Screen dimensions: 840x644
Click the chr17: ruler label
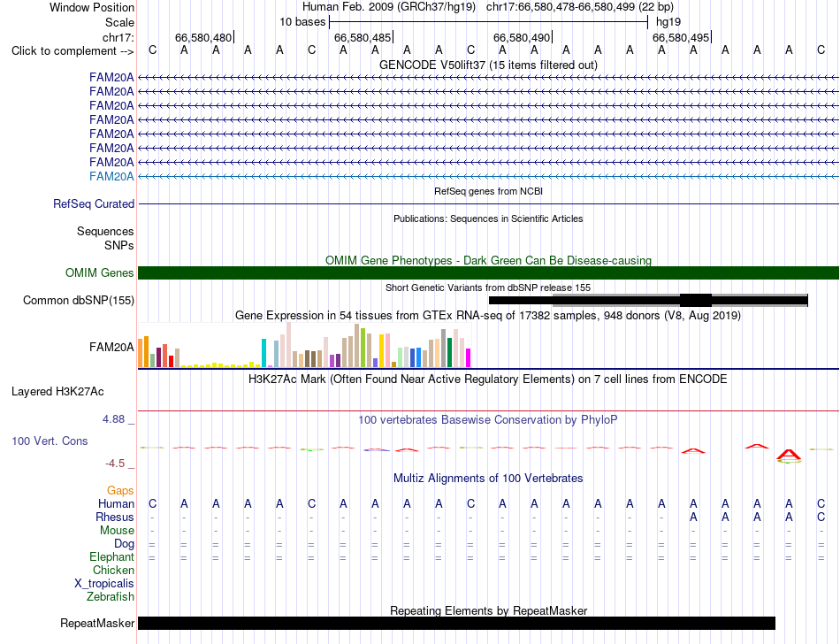tap(118, 37)
